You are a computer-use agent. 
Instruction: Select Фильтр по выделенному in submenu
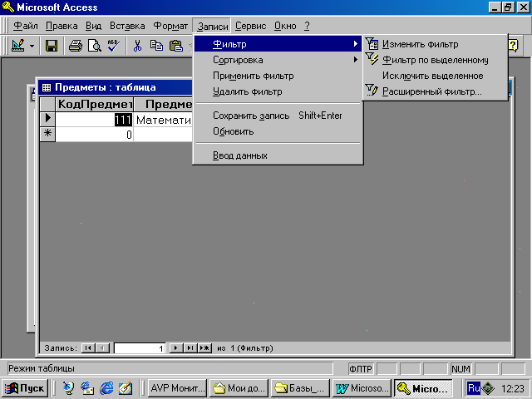coord(436,60)
